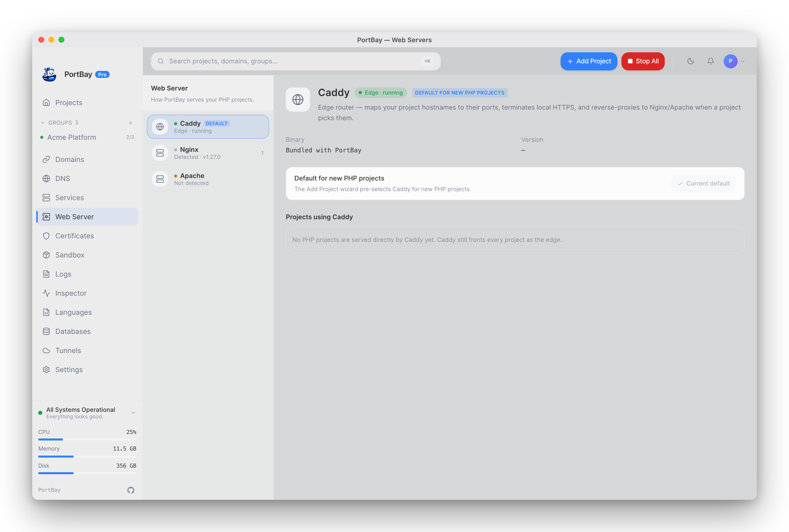The image size is (789, 532).
Task: Click the Certificates shield icon
Action: pyautogui.click(x=47, y=236)
